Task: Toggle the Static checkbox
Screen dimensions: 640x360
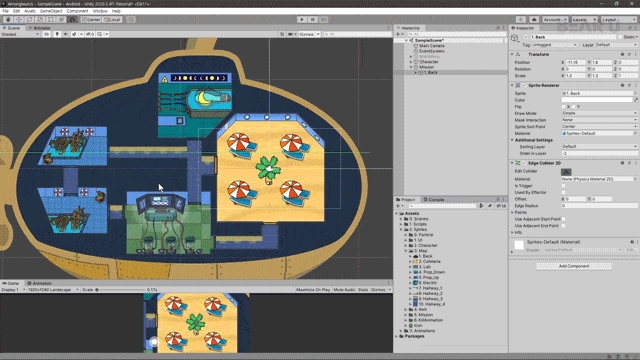Action: point(620,37)
